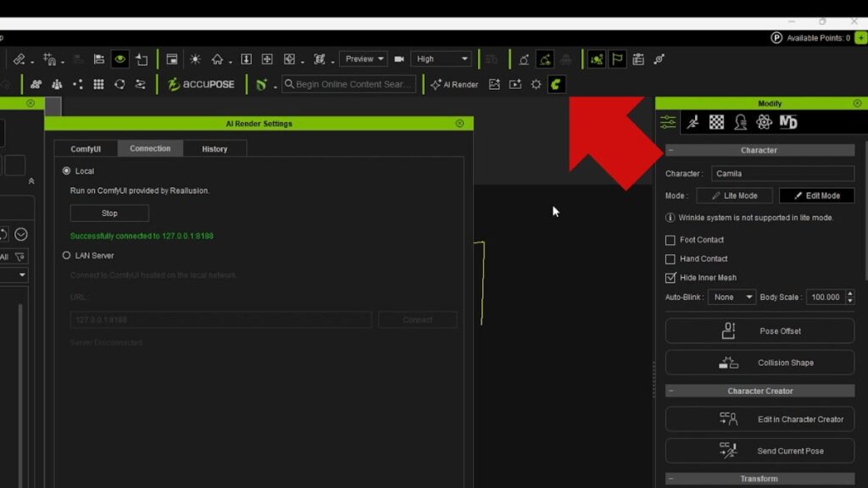Open the History tab
Screen dimensions: 868x488
[214, 149]
